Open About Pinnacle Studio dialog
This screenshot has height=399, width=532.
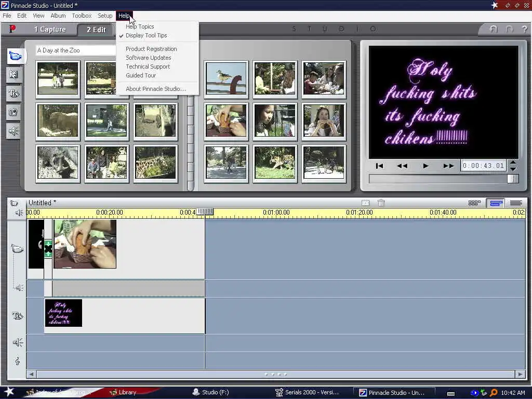156,89
